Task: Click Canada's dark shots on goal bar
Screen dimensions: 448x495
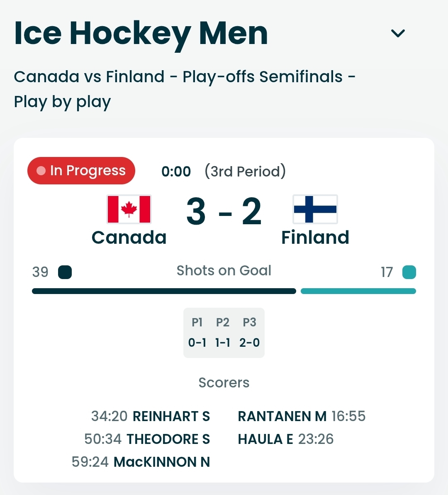Action: [164, 291]
